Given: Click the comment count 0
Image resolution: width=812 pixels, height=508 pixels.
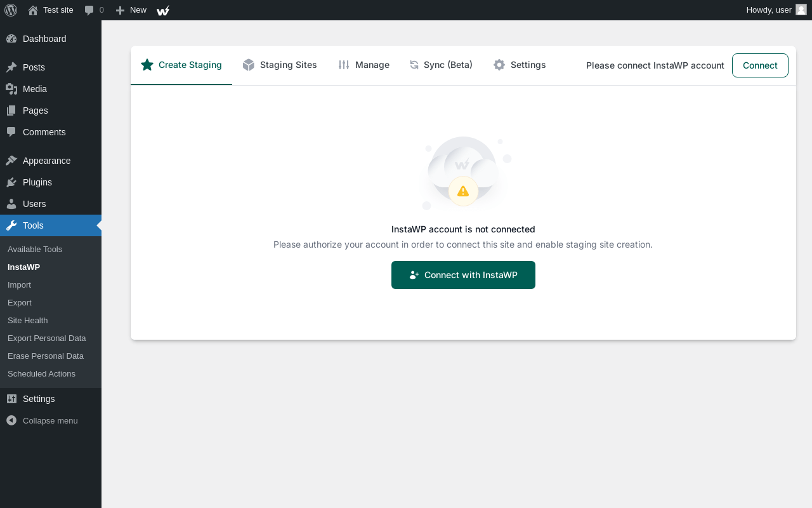Looking at the screenshot, I should [x=101, y=10].
